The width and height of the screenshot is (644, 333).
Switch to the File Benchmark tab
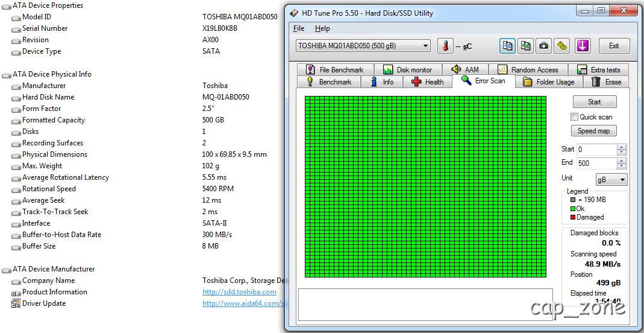[x=335, y=69]
